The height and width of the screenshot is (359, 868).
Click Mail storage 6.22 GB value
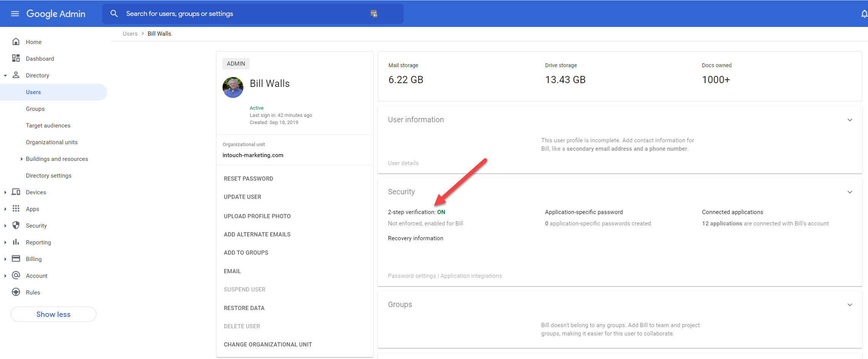click(x=406, y=80)
